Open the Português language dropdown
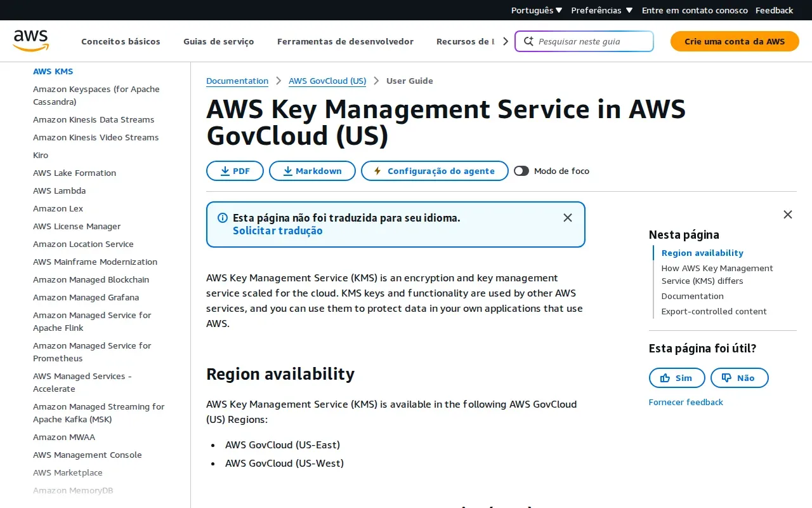 point(537,10)
